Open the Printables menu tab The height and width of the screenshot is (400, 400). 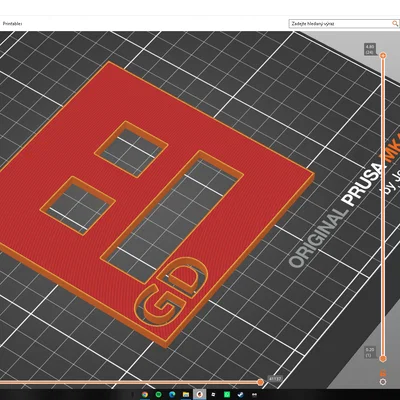pos(12,24)
